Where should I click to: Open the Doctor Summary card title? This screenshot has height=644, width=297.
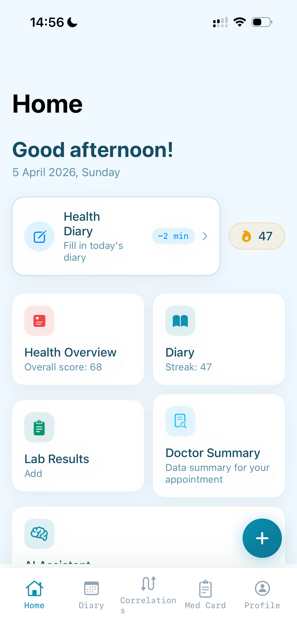click(x=213, y=453)
